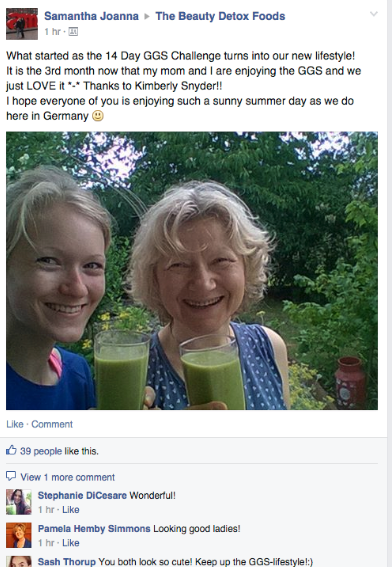Click Sash Thorup's avatar thumbnail

point(19,562)
